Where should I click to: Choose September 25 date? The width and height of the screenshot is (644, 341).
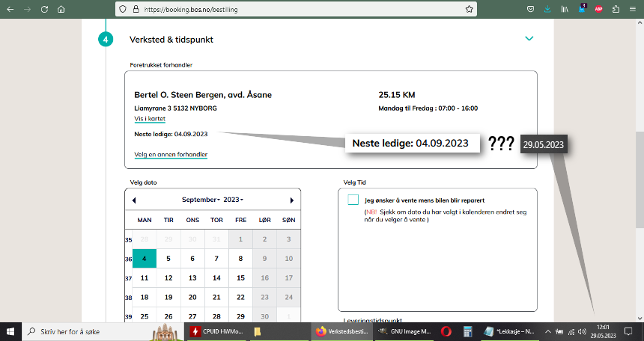pos(145,316)
